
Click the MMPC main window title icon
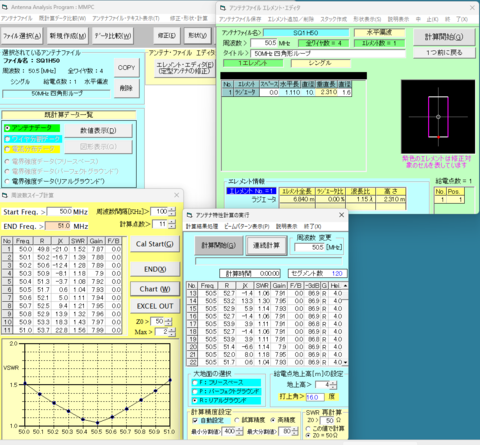pyautogui.click(x=5, y=7)
